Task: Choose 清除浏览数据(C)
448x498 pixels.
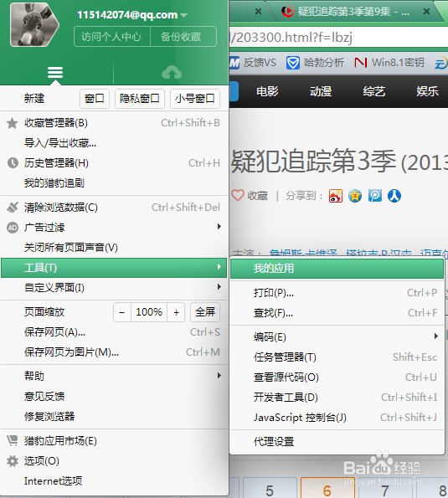Action: point(114,208)
